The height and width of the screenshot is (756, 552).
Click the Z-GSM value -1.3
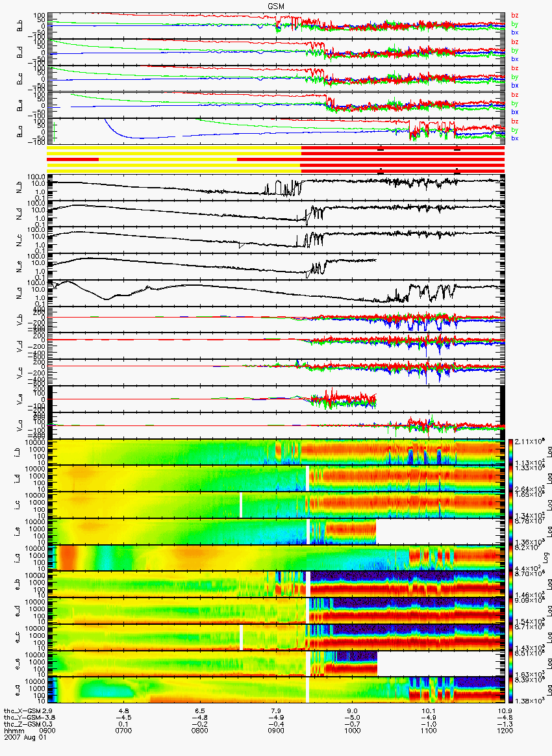(x=505, y=724)
